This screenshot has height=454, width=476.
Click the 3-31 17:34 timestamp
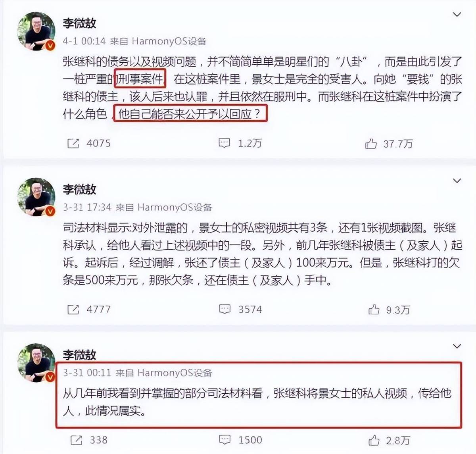click(x=87, y=207)
